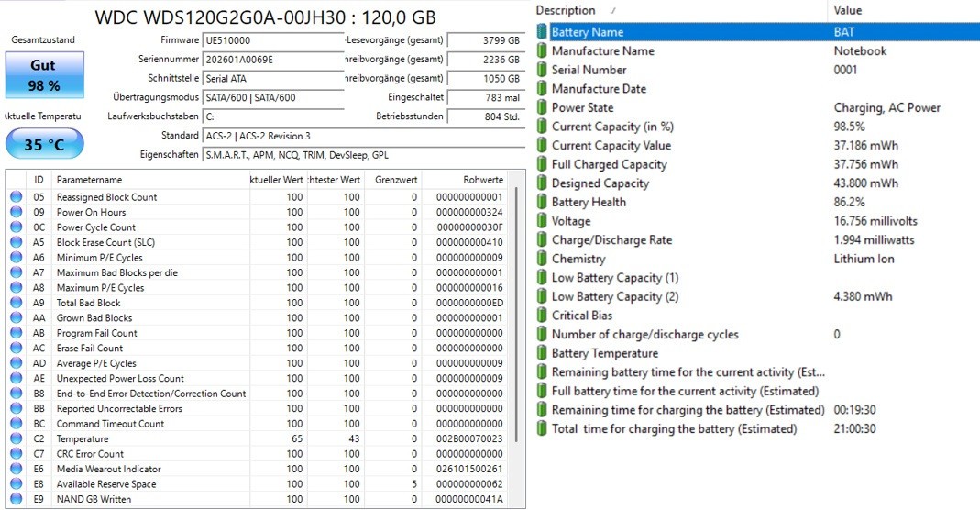Click the Description column header
Image resolution: width=980 pixels, height=510 pixels.
pyautogui.click(x=680, y=10)
